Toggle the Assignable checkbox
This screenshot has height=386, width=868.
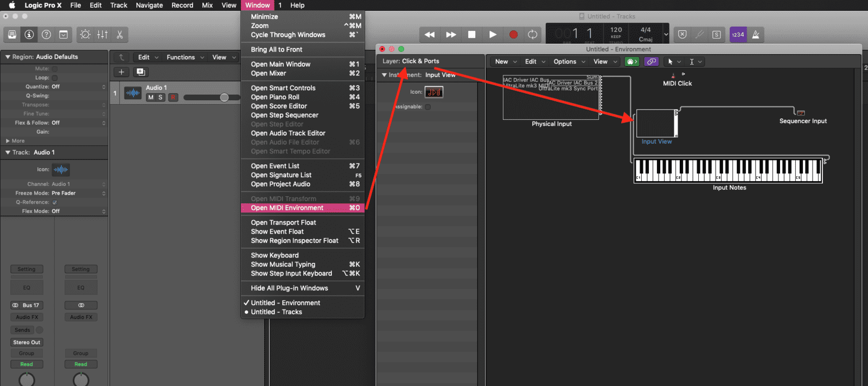pos(427,107)
